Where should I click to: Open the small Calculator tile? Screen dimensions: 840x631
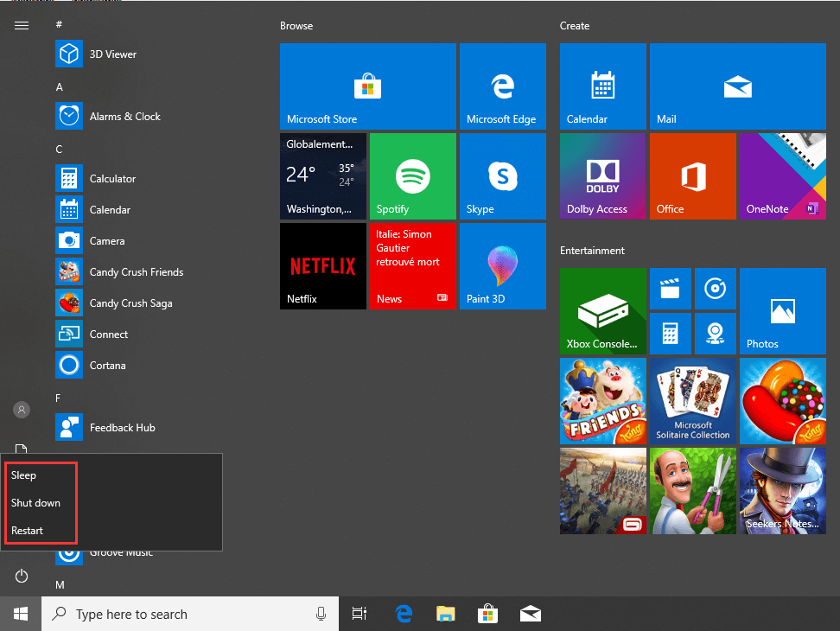click(670, 334)
